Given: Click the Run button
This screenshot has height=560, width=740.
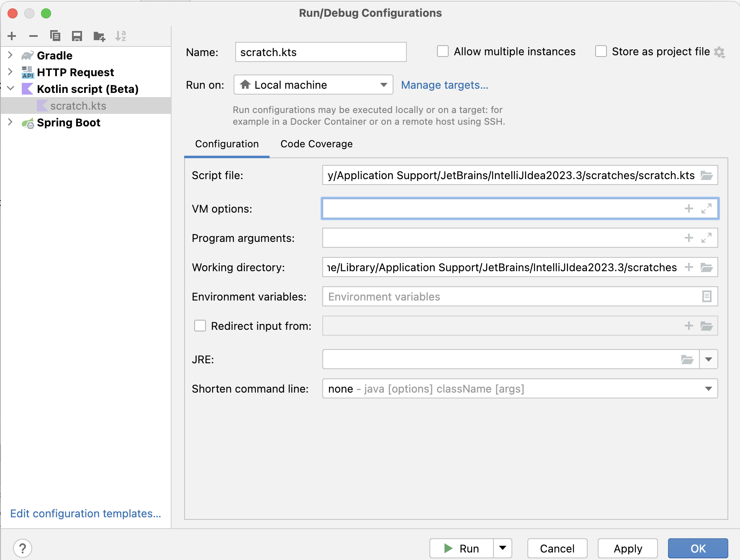Looking at the screenshot, I should 462,548.
